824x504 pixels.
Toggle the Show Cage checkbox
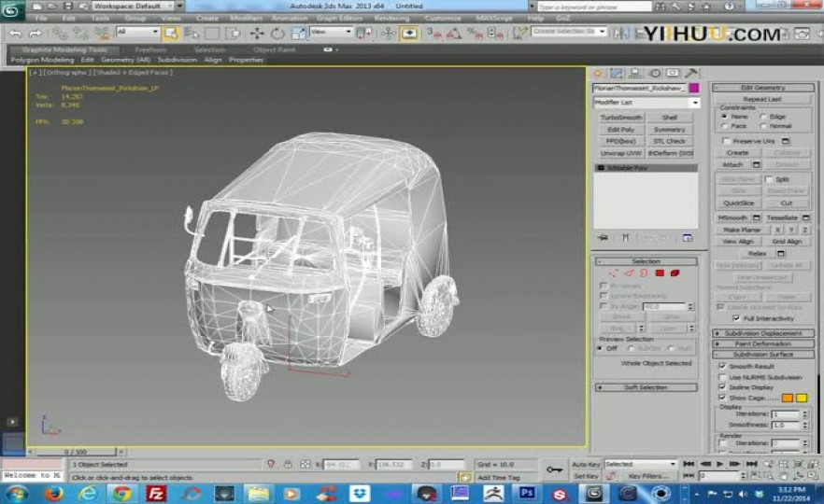(722, 398)
